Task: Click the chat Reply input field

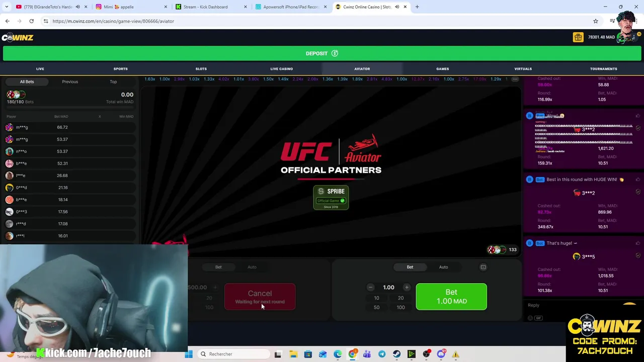Action: [574, 305]
